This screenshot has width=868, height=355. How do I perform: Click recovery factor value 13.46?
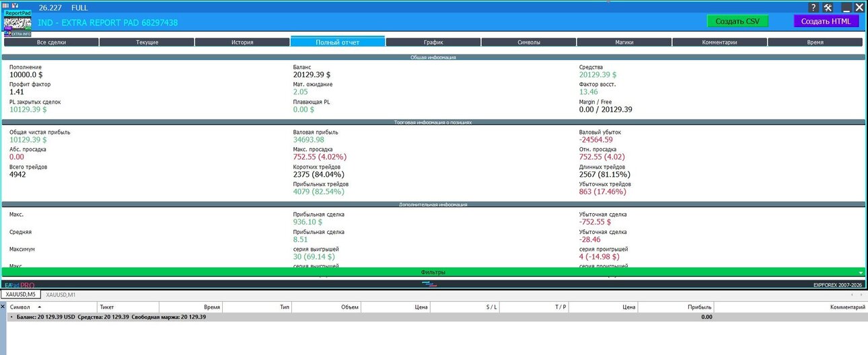(588, 92)
